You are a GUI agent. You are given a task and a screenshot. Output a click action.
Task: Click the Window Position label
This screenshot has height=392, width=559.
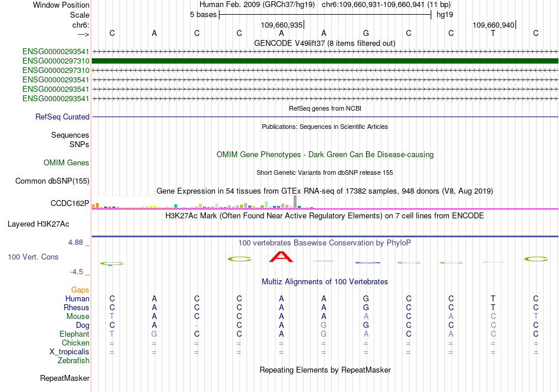(61, 5)
